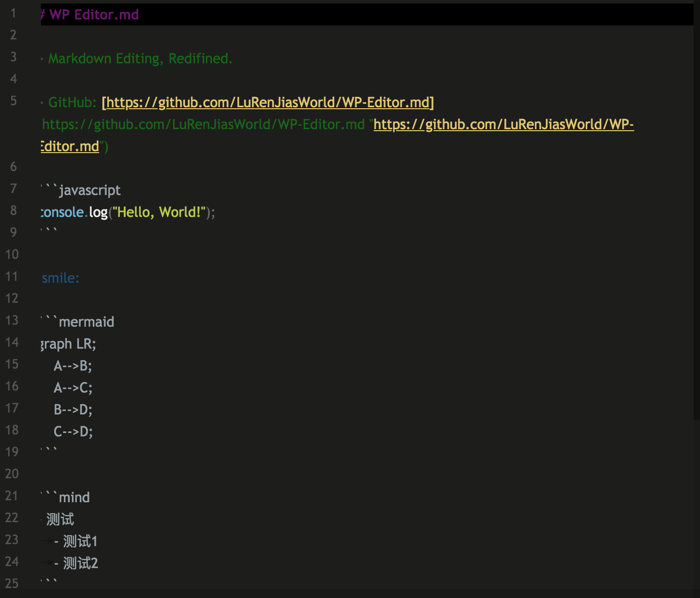The width and height of the screenshot is (700, 598).
Task: Click the 测试1 list item
Action: [80, 541]
